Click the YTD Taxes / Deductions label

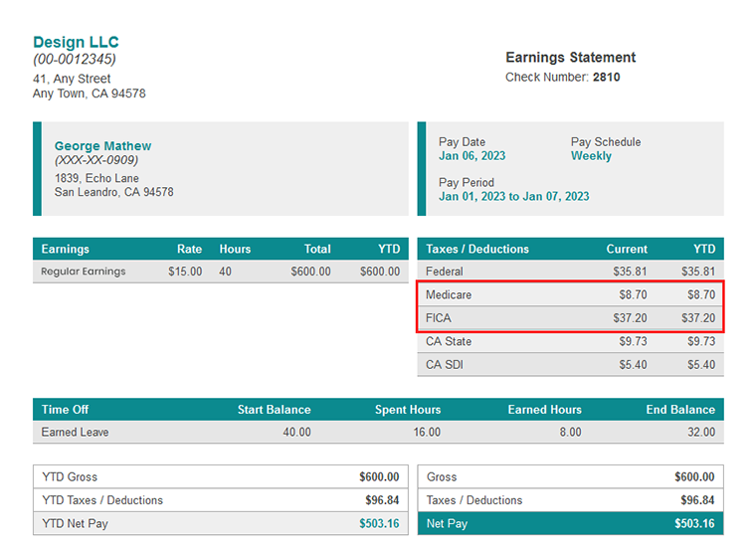(102, 500)
